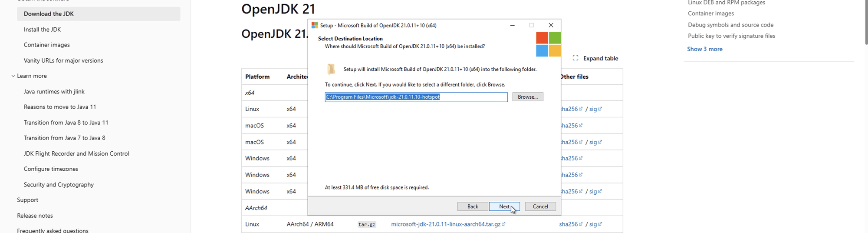This screenshot has width=868, height=233.
Task: Open Java runtimes with jlink
Action: (54, 91)
